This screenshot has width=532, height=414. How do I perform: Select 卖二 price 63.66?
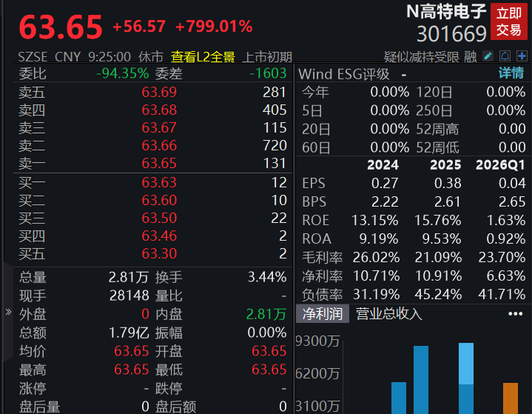pyautogui.click(x=159, y=146)
